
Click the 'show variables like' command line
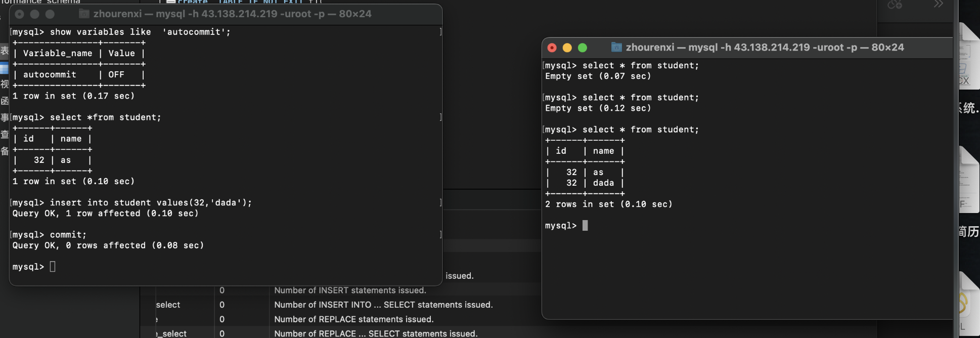pyautogui.click(x=121, y=32)
